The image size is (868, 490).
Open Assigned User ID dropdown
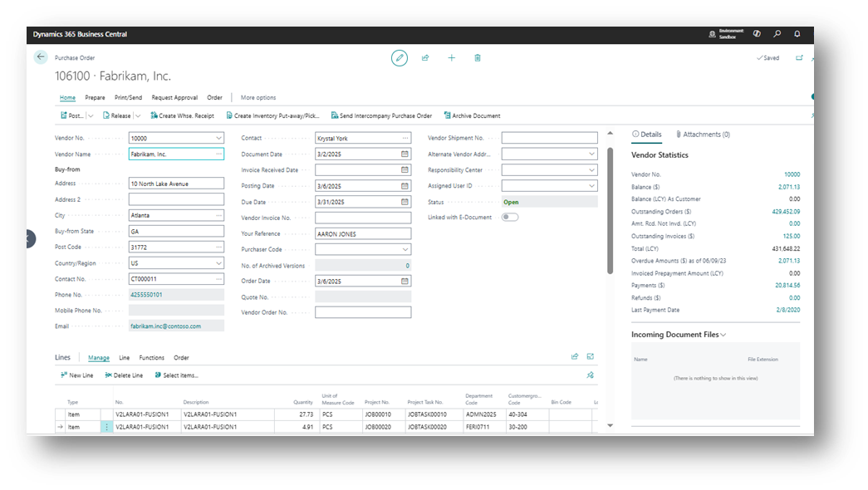pos(591,186)
